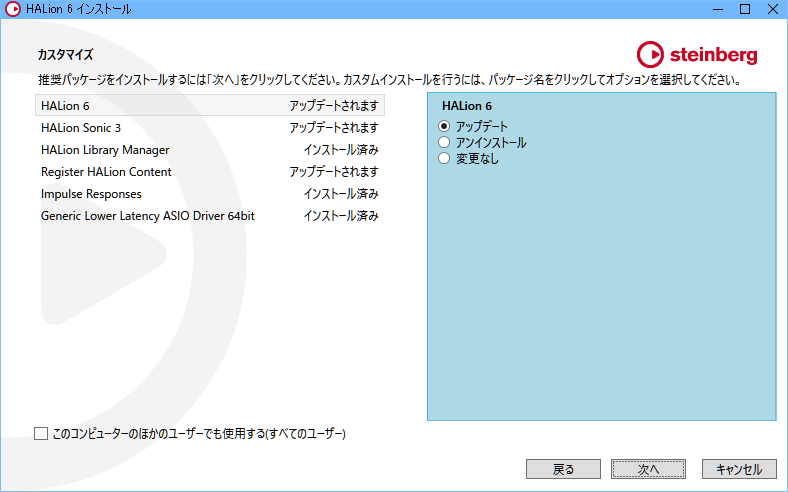Close the installer window
This screenshot has height=492, width=788.
pyautogui.click(x=773, y=9)
